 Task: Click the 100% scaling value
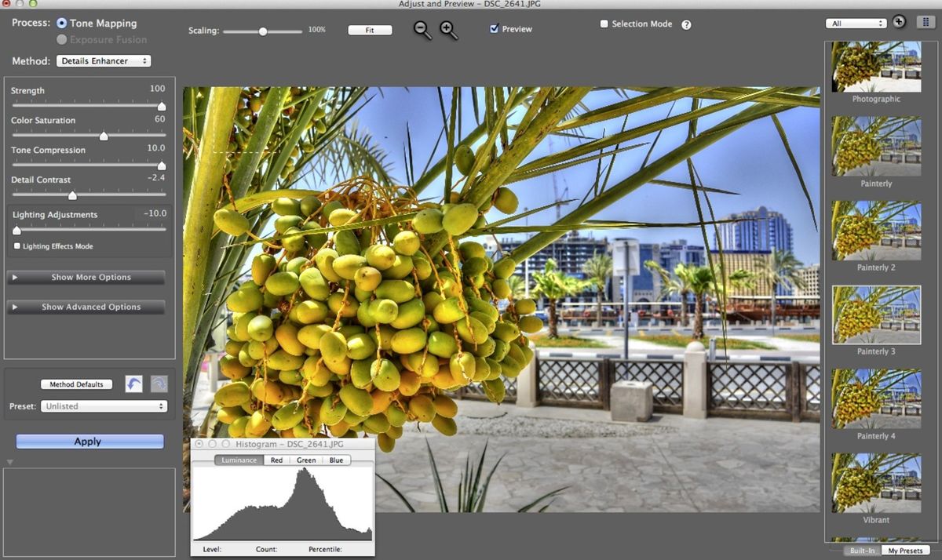pyautogui.click(x=316, y=30)
